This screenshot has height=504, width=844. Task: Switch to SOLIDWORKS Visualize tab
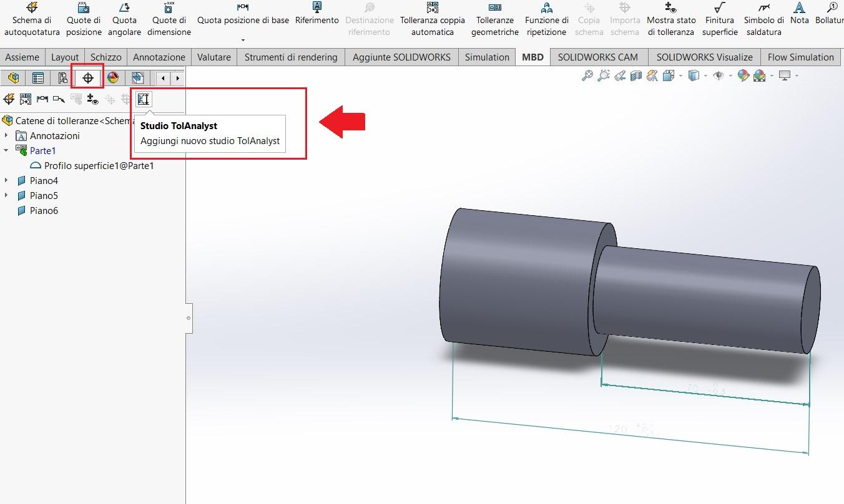(x=704, y=57)
